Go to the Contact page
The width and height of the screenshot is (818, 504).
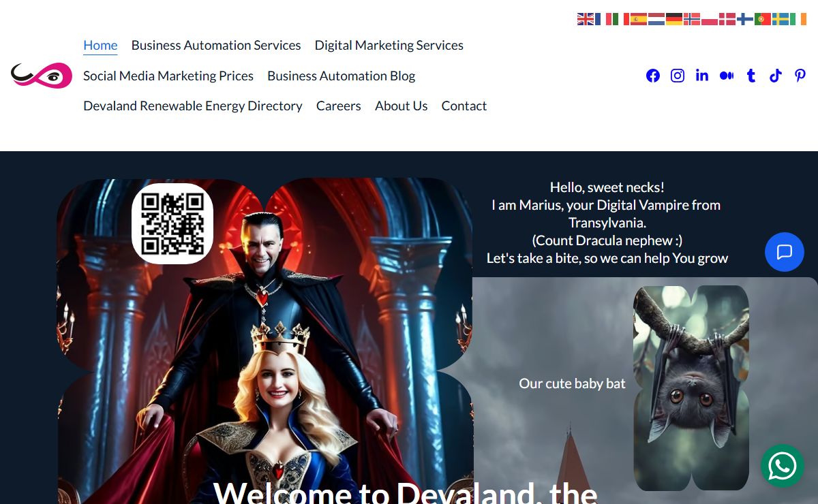click(464, 106)
